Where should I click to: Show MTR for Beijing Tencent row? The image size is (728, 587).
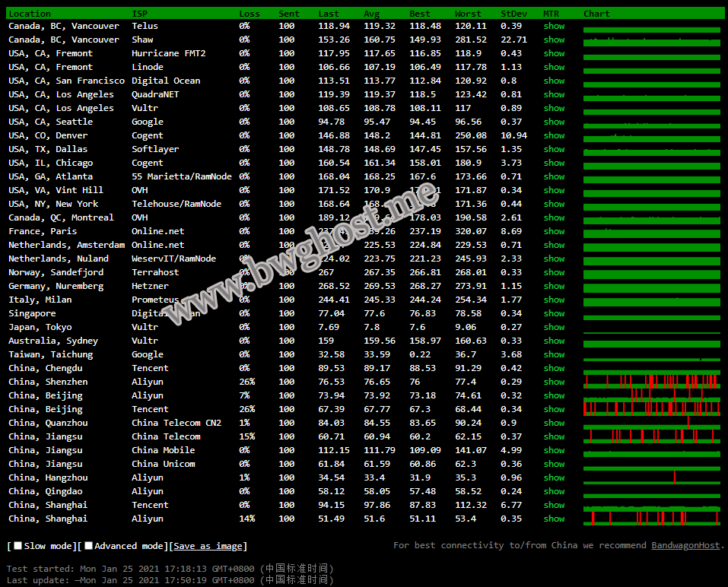coord(555,409)
